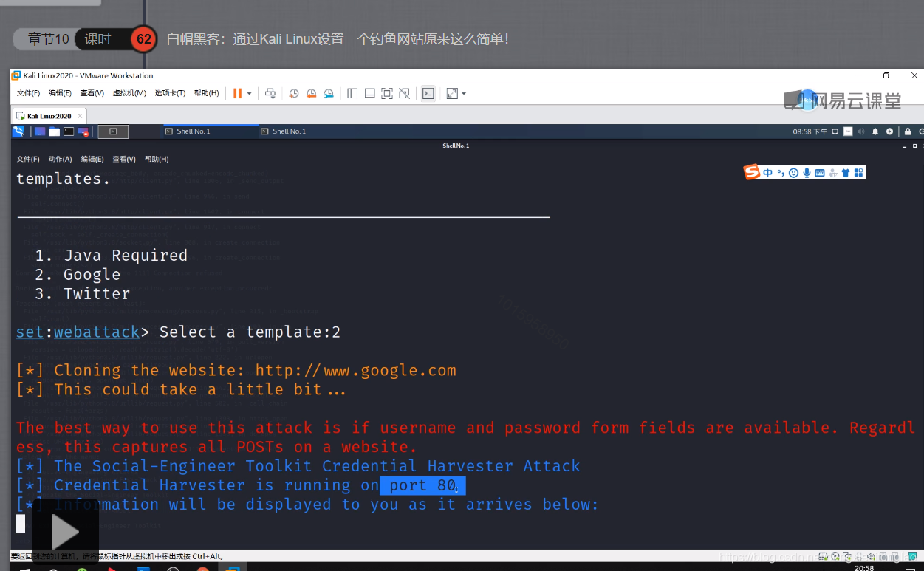Screen dimensions: 924x571
Task: Minimize the Shell No.1 terminal window
Action: pos(905,146)
